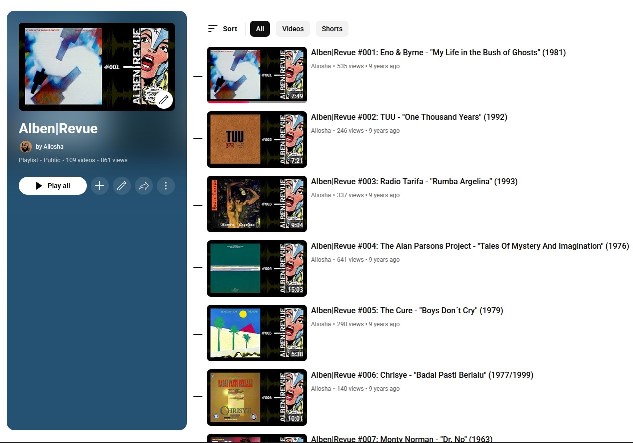Open thumbnail of The Alan Parsons Project video

coord(257,269)
